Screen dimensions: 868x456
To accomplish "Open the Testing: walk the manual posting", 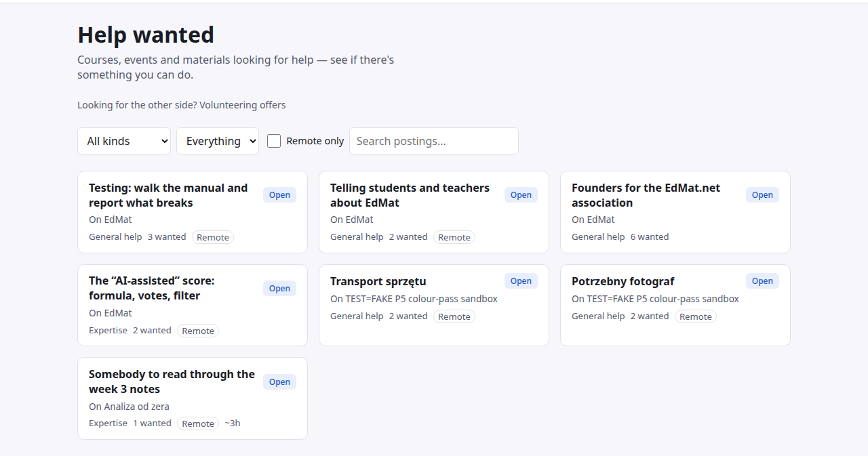I will pyautogui.click(x=168, y=195).
